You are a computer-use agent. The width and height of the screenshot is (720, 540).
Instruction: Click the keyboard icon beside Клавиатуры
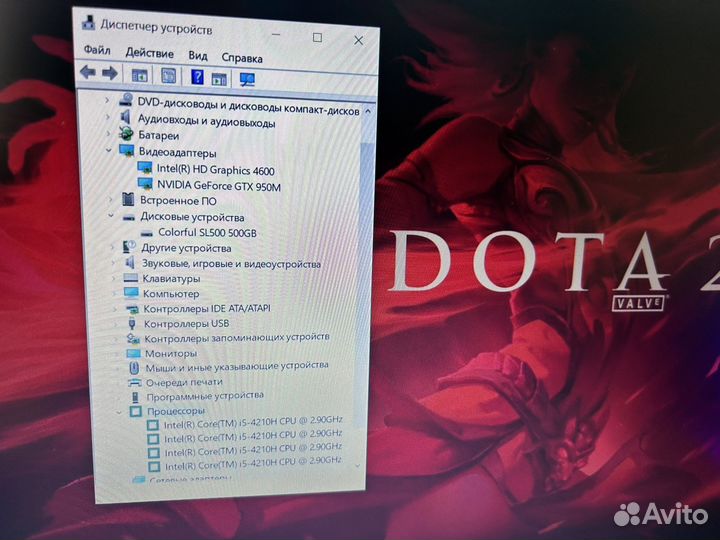pos(130,278)
